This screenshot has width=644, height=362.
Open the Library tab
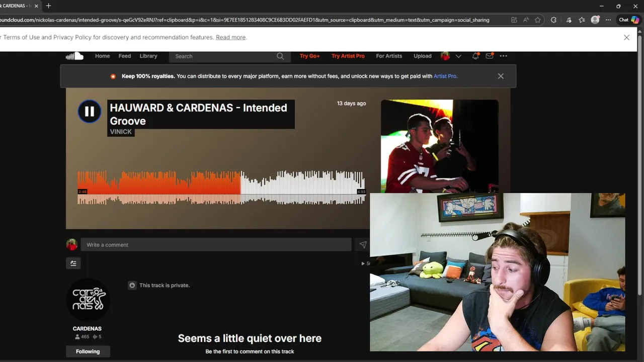coord(148,56)
